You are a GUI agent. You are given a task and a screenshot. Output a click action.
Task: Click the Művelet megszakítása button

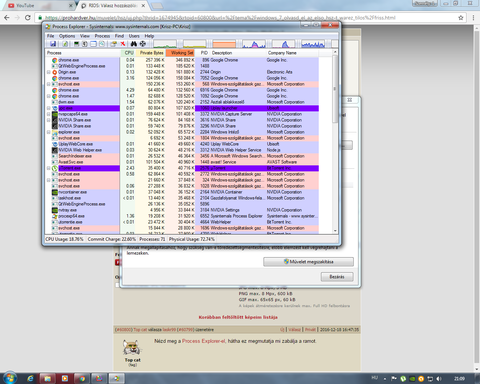coord(308,262)
